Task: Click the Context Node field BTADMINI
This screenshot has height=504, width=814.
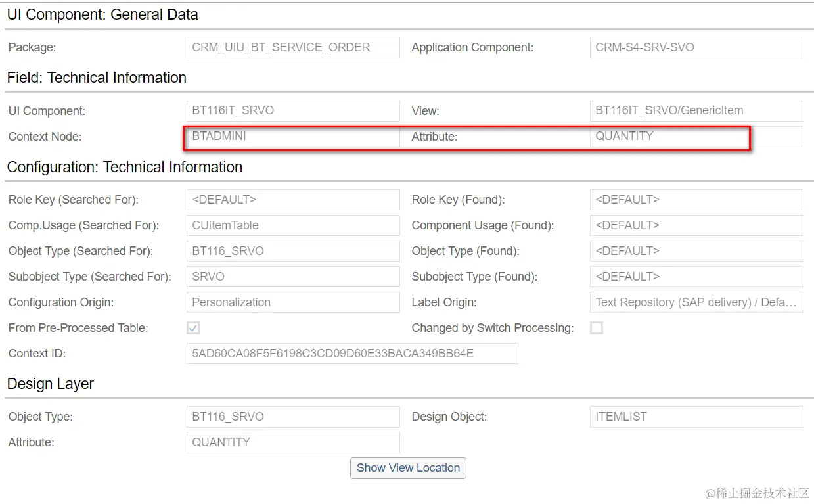Action: click(x=293, y=137)
